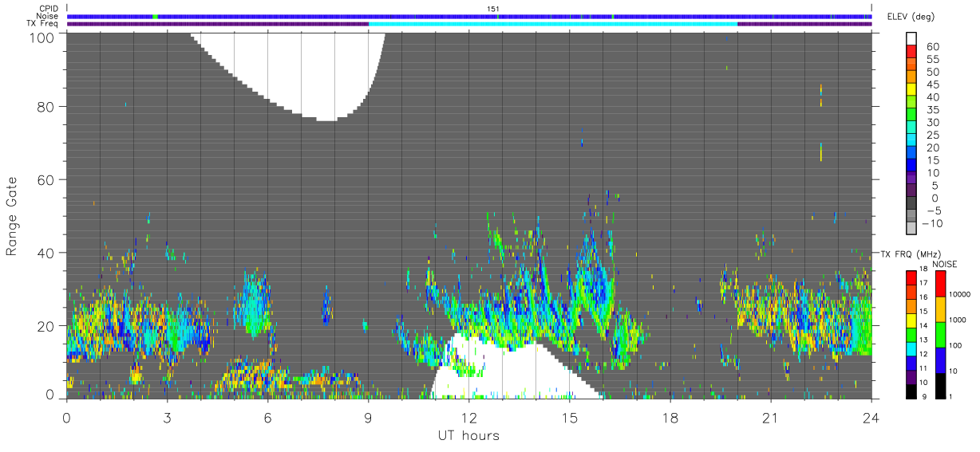Pick the purple 10–11 swatch in TX FRQ colorbar
The width and height of the screenshot is (980, 452).
pyautogui.click(x=911, y=376)
